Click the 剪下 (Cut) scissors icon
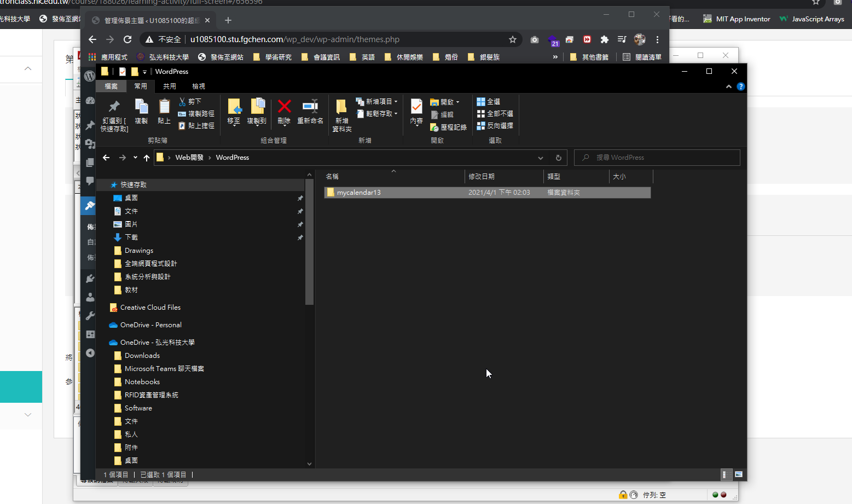Viewport: 852px width, 504px height. click(x=183, y=101)
